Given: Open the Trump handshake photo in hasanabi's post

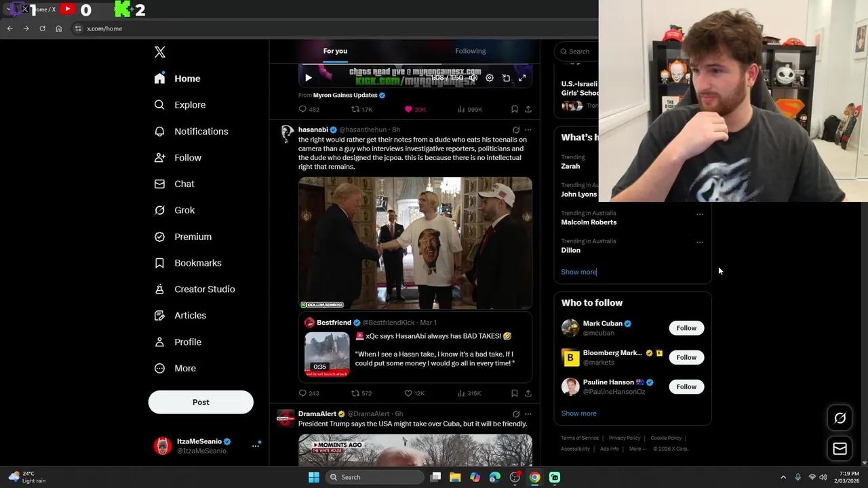Looking at the screenshot, I should [x=415, y=243].
